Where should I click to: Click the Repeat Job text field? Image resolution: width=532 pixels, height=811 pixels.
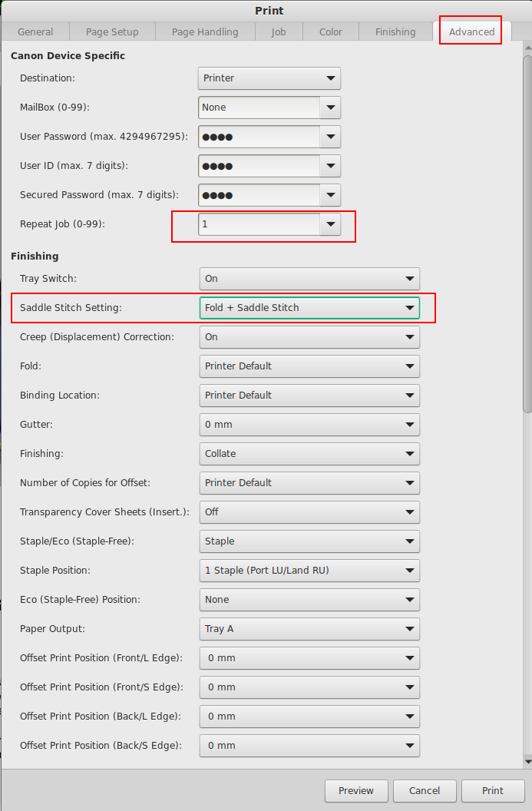(x=259, y=224)
